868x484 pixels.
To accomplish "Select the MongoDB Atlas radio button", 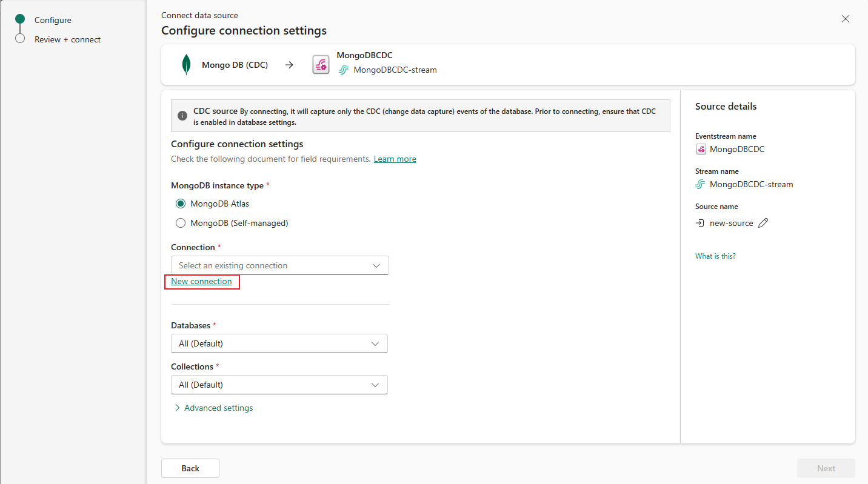I will pos(181,204).
